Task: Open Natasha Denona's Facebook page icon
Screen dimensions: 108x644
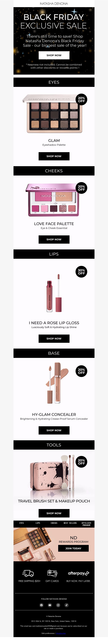Action: pos(41,605)
